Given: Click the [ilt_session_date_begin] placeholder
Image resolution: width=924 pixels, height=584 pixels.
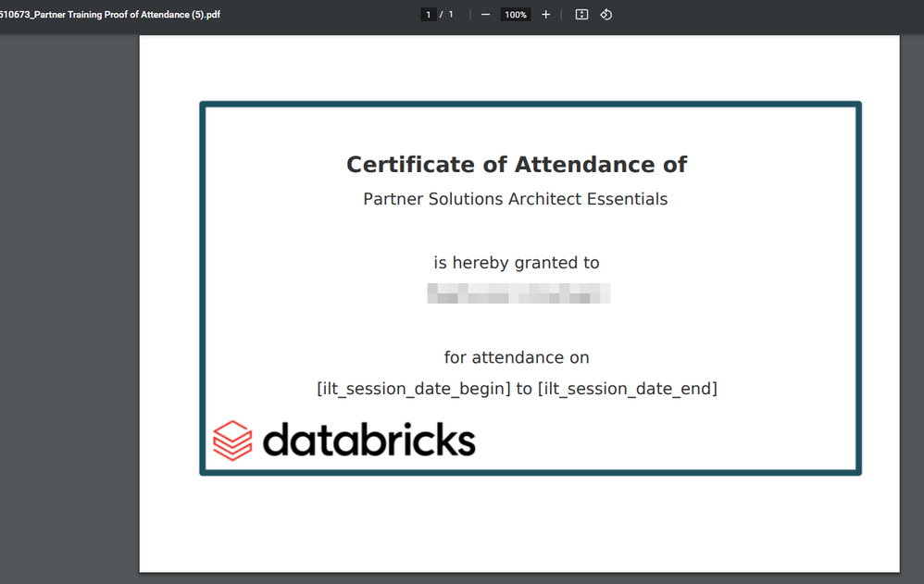Looking at the screenshot, I should coord(413,389).
